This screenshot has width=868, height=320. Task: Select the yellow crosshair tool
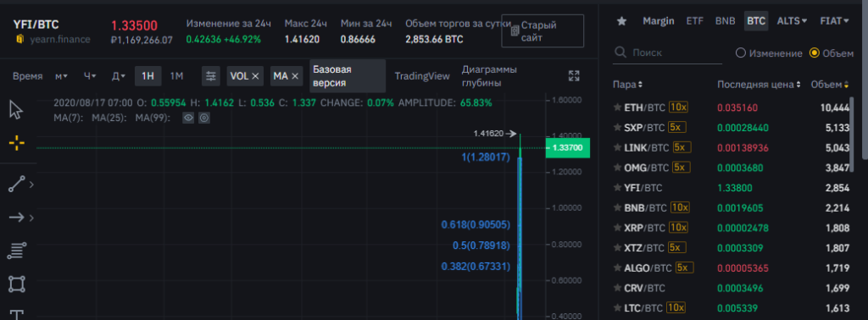[x=17, y=144]
